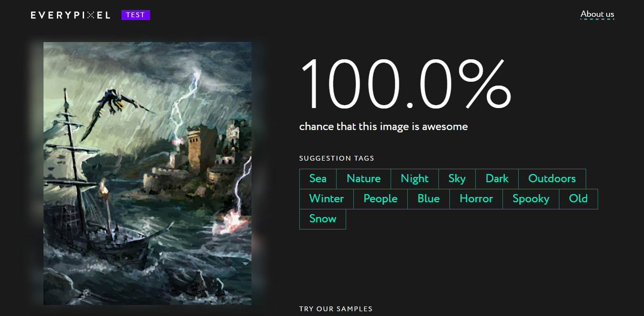Choose the Night tag
The height and width of the screenshot is (316, 644).
415,179
